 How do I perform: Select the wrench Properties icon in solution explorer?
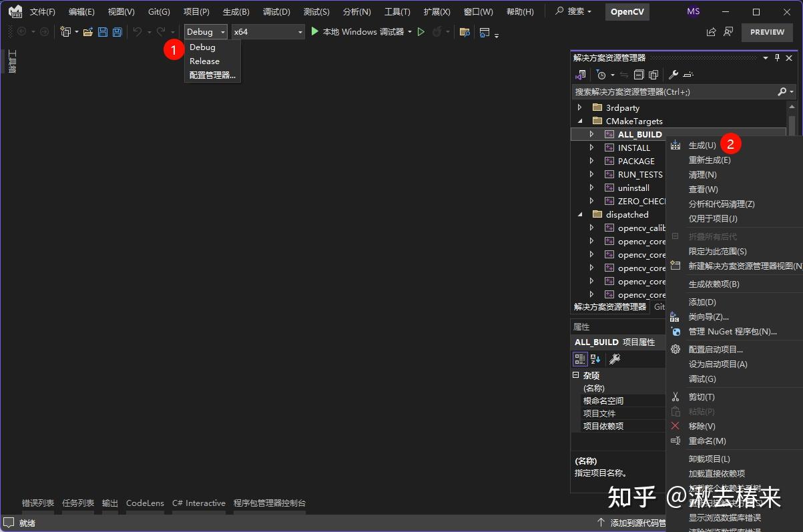tap(674, 75)
